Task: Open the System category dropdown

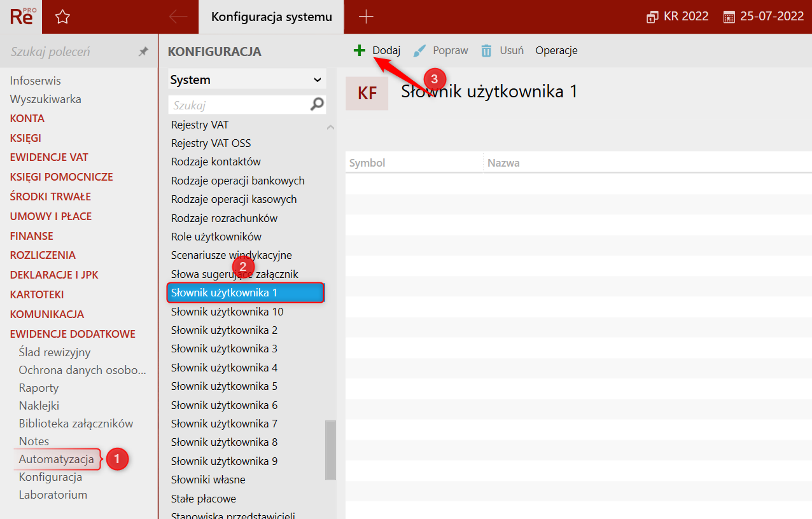Action: pos(247,80)
